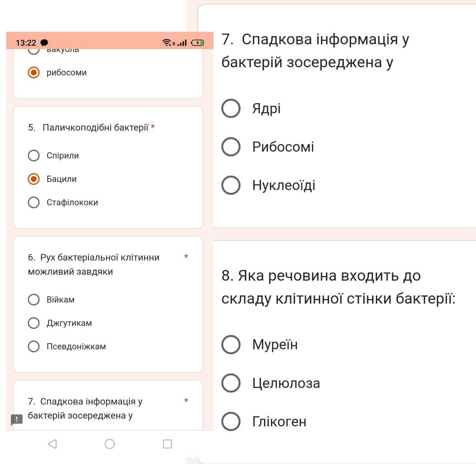Choose Війкам for question 6
This screenshot has width=476, height=464.
point(34,300)
